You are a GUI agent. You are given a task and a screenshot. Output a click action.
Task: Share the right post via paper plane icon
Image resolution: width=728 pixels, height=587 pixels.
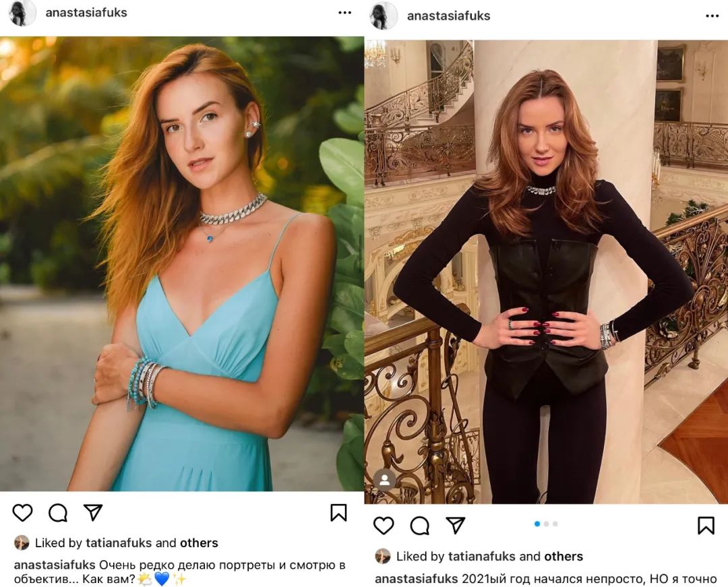point(456,525)
